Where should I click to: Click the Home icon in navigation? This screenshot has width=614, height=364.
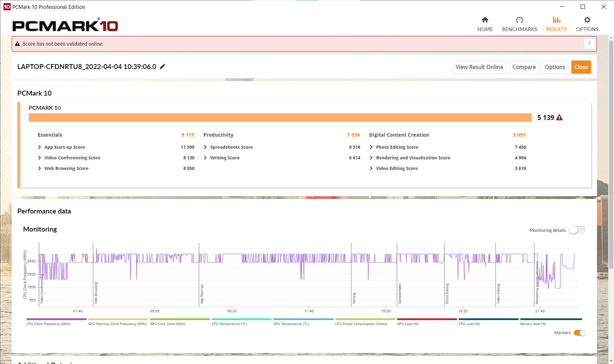point(485,20)
